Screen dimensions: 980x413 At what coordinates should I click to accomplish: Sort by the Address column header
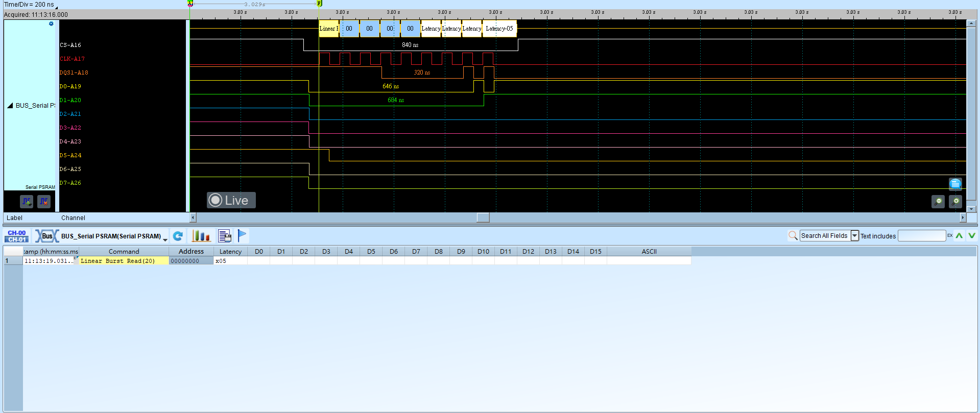tap(191, 251)
